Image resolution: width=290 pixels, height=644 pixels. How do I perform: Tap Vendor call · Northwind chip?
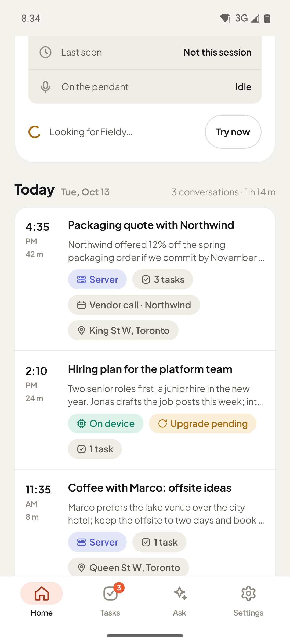[134, 305]
